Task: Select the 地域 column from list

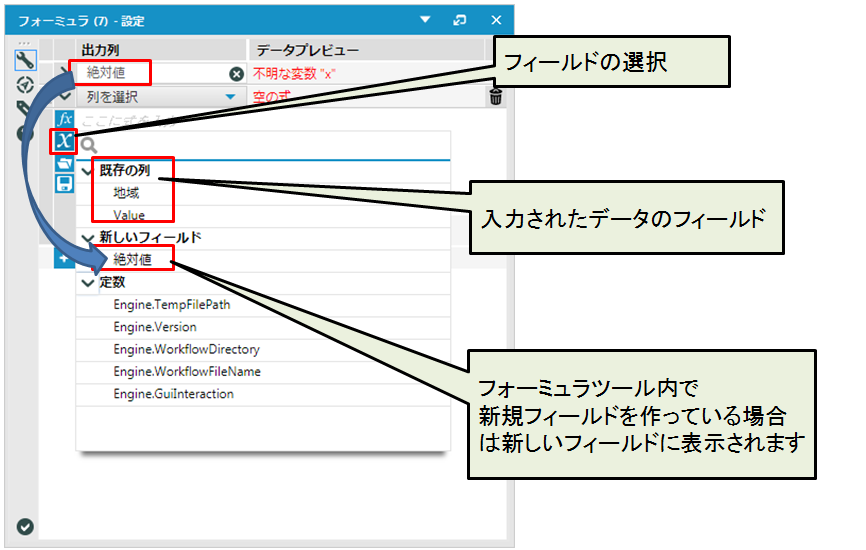Action: [125, 192]
